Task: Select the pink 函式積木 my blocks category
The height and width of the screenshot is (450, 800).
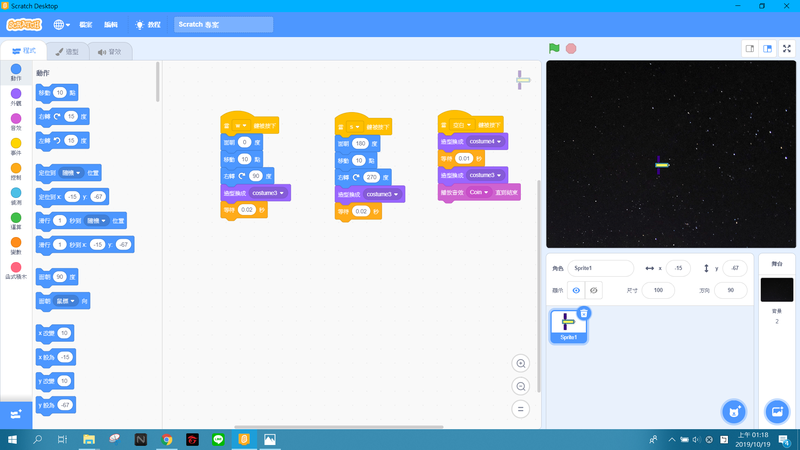Action: click(16, 270)
